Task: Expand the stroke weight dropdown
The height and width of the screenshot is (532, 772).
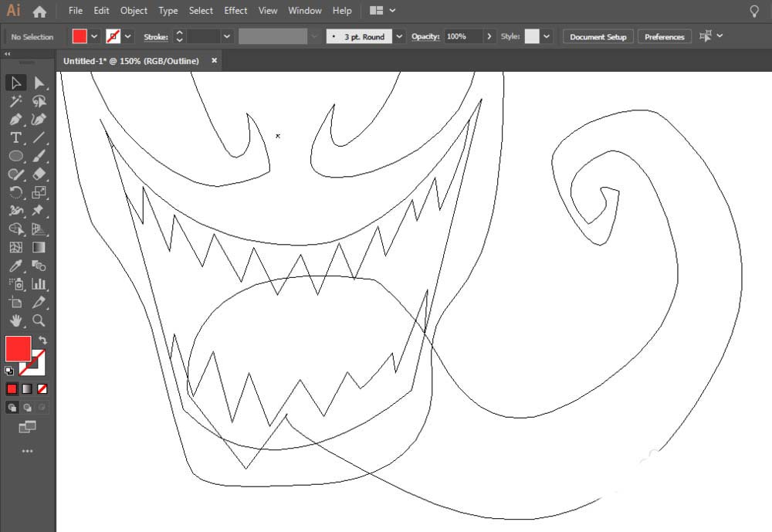Action: pos(226,36)
